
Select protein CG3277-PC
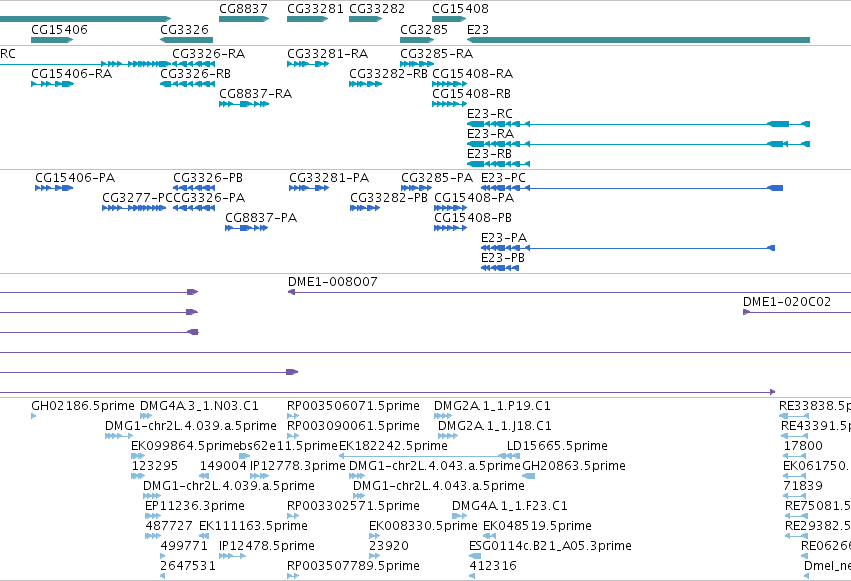134,208
